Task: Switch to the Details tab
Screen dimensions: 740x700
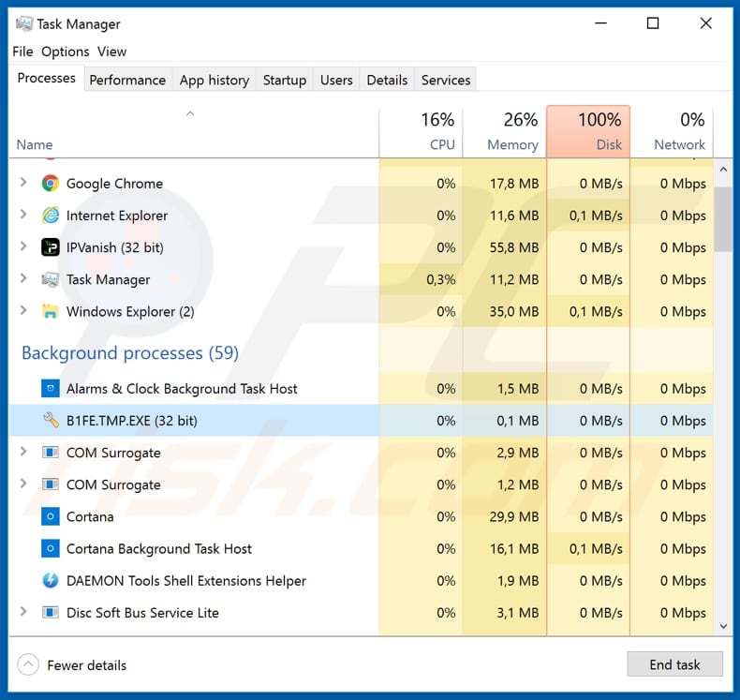Action: (x=387, y=81)
